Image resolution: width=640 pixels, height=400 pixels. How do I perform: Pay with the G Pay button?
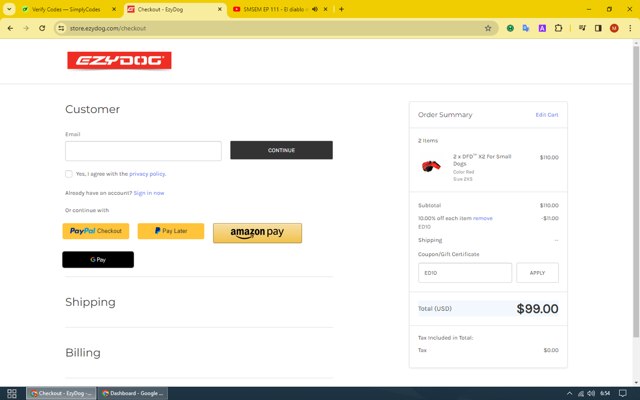[98, 260]
